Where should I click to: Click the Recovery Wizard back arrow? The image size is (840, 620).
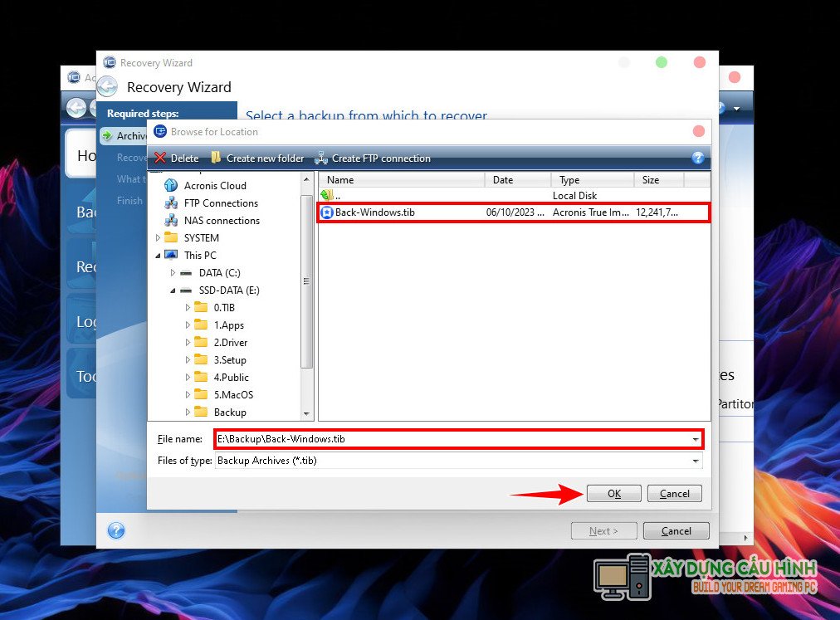point(107,86)
